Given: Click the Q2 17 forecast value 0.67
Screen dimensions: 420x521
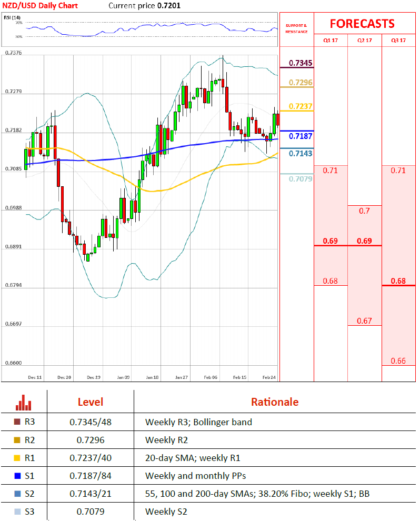Looking at the screenshot, I should [365, 320].
